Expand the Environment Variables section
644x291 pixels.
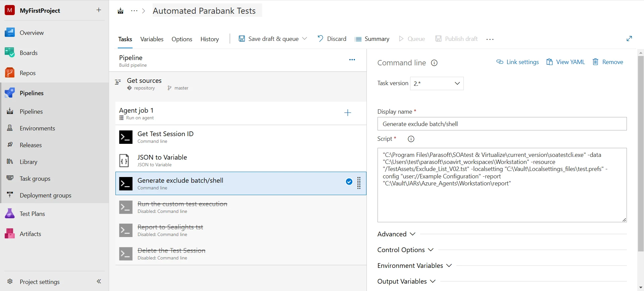coord(414,266)
